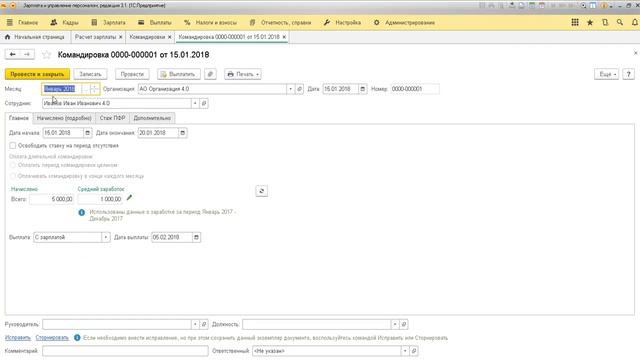Expand the Выплата dropdown
640x360 pixels.
(106, 237)
